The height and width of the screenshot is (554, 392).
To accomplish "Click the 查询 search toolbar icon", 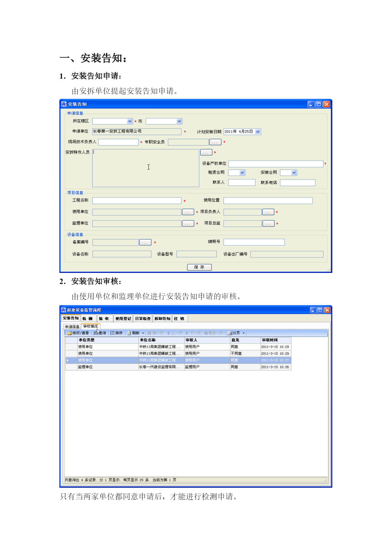I will pos(95,333).
